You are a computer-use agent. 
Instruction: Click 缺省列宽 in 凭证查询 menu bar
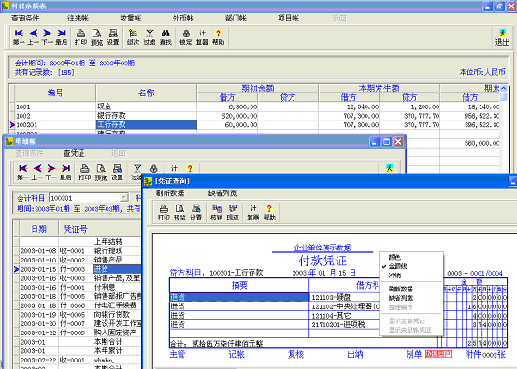pos(222,193)
